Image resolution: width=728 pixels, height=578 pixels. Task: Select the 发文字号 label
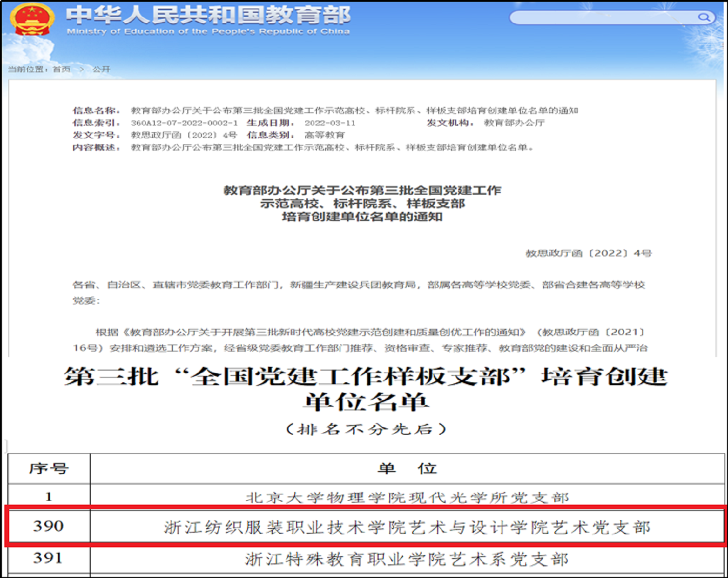pos(96,135)
